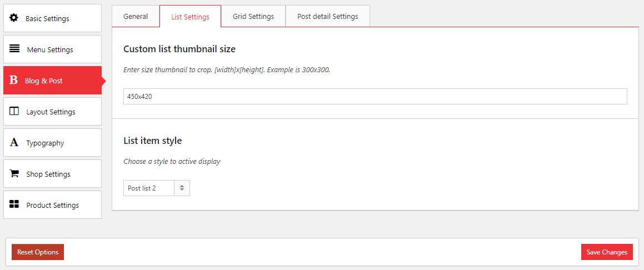
Task: Expand the List item style dropdown
Action: [x=149, y=188]
